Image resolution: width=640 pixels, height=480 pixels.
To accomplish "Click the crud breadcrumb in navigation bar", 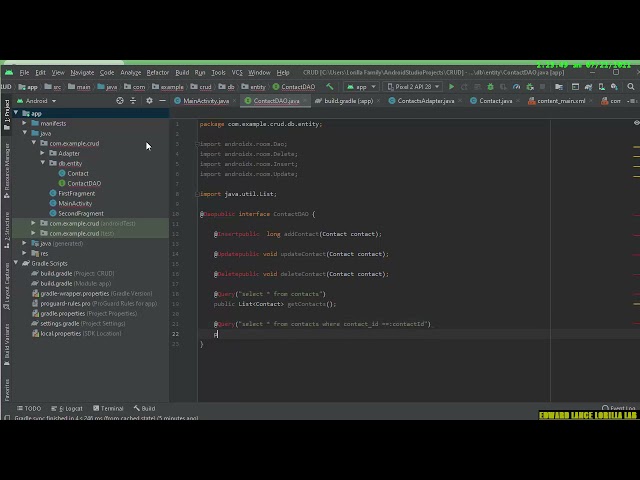I will pos(201,87).
